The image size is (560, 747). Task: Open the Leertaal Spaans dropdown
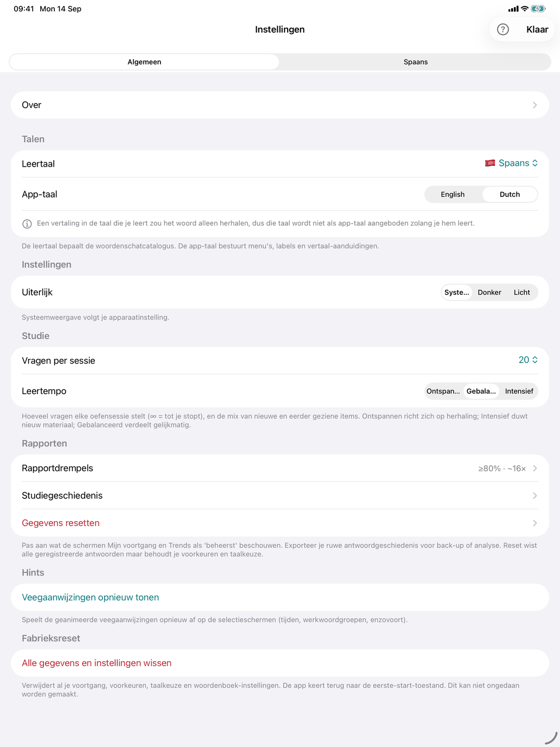(511, 163)
